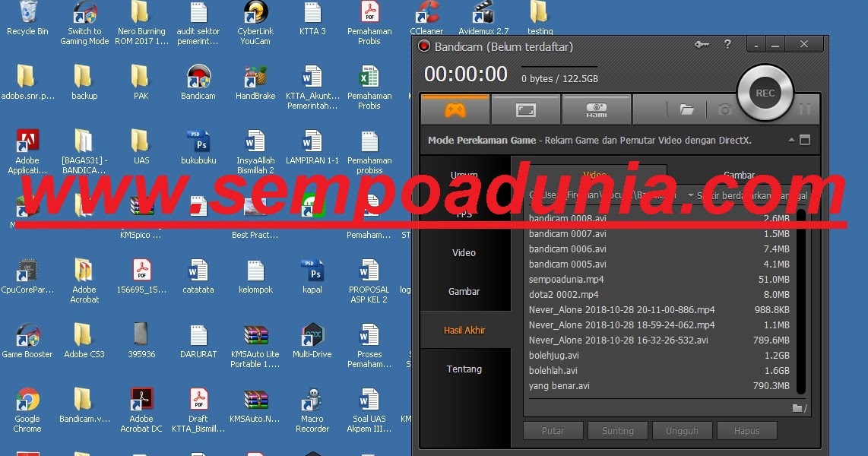
Task: Open Bandicam help question mark icon
Action: [x=727, y=44]
